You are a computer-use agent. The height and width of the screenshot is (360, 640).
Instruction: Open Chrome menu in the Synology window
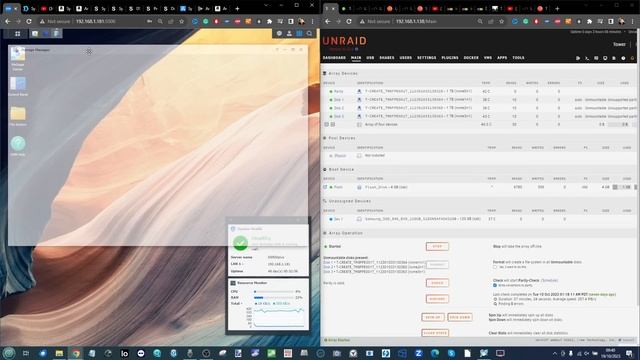pyautogui.click(x=312, y=21)
